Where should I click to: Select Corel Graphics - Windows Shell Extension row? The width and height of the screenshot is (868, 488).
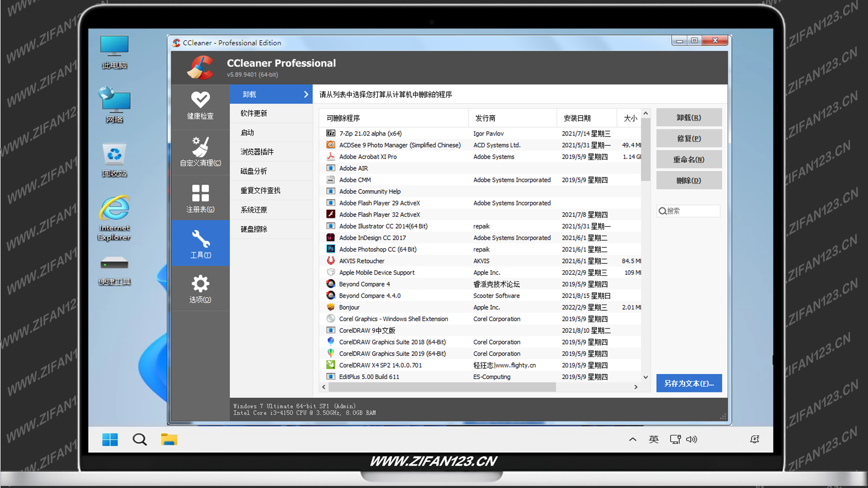click(x=481, y=319)
